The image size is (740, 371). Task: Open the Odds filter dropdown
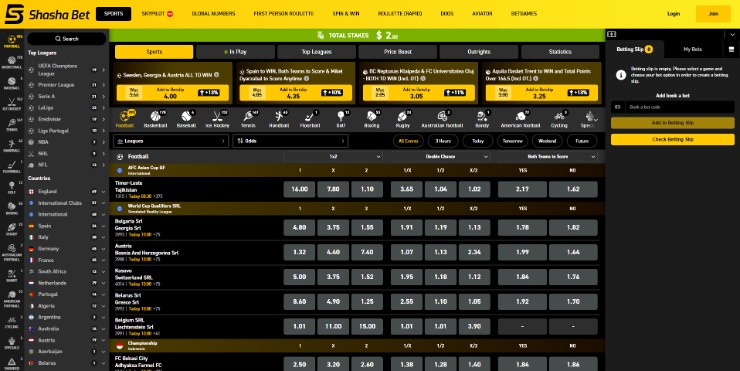[291, 141]
